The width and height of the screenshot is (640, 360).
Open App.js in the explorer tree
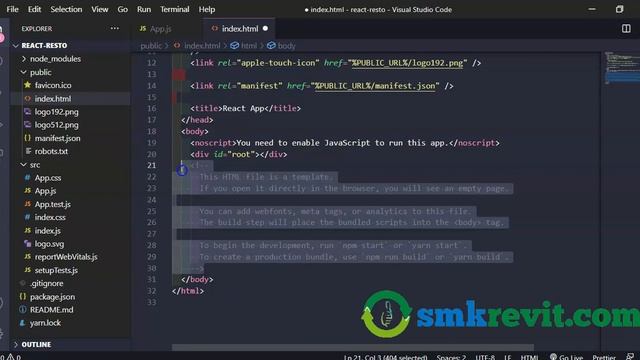(45, 191)
